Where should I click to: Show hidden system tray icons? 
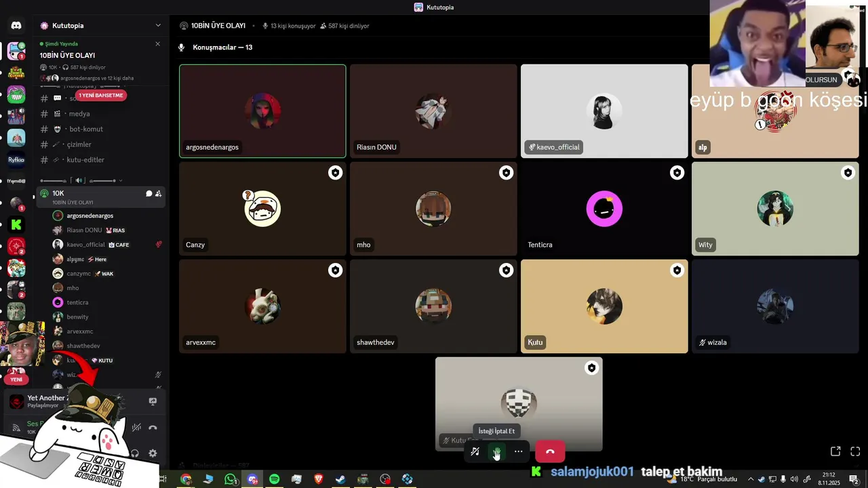coord(751,479)
